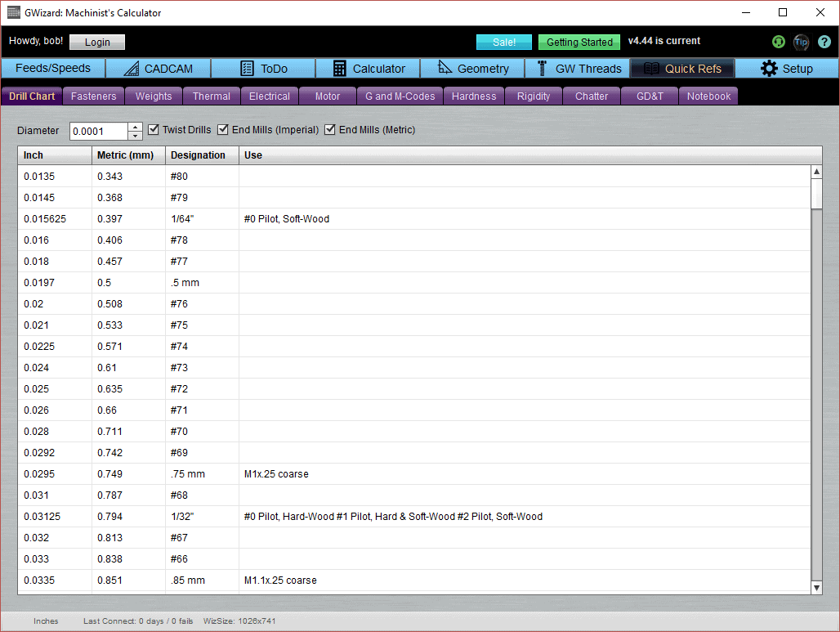Click the Login button
Image resolution: width=840 pixels, height=632 pixels.
click(96, 42)
